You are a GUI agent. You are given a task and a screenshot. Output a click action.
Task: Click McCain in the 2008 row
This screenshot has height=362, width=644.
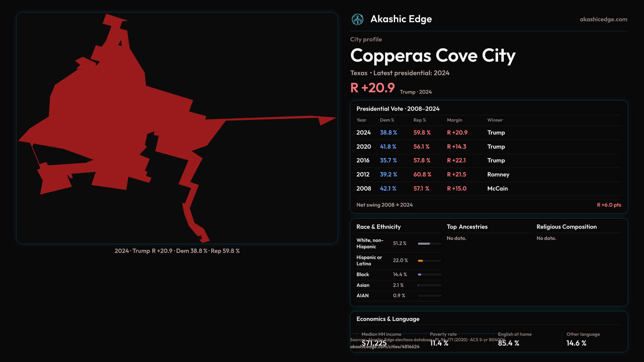click(x=497, y=189)
